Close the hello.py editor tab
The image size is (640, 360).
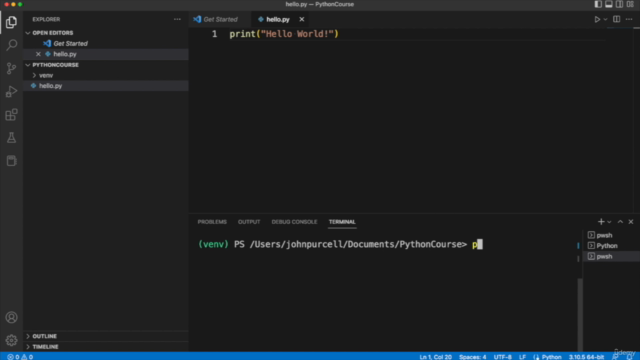click(302, 19)
